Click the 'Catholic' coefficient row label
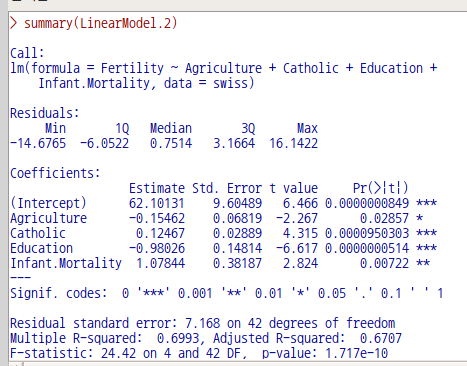The width and height of the screenshot is (467, 366). coord(38,233)
